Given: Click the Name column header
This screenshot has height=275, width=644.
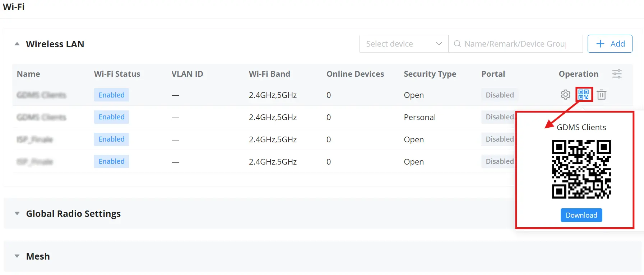Looking at the screenshot, I should pyautogui.click(x=28, y=74).
